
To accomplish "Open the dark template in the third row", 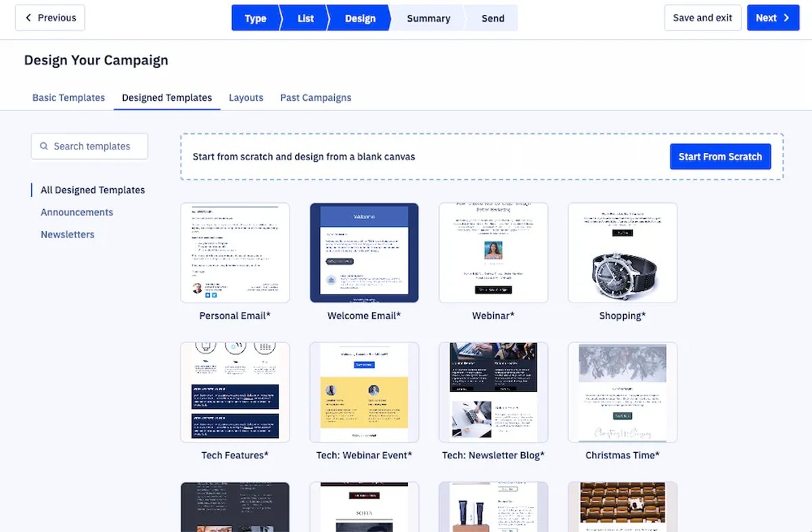I will point(235,507).
